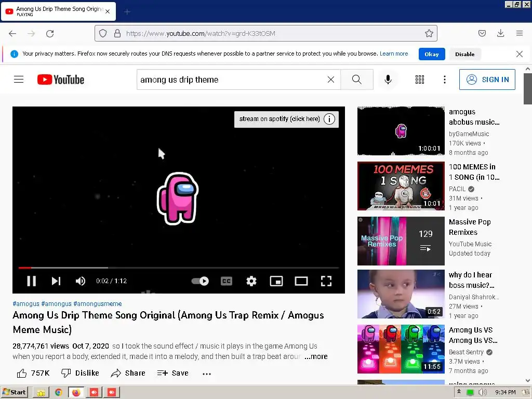Close the Among Us Drip tab
Image resolution: width=532 pixels, height=399 pixels.
point(108,11)
